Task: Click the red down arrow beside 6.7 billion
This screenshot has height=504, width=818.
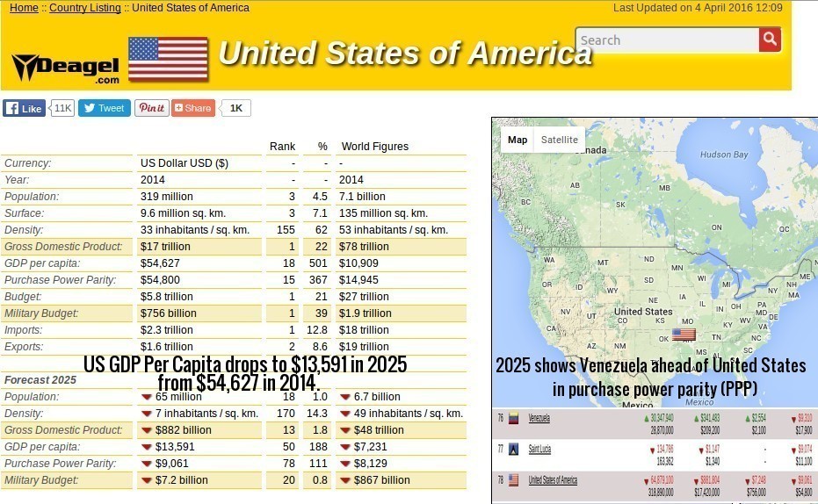Action: pos(344,397)
